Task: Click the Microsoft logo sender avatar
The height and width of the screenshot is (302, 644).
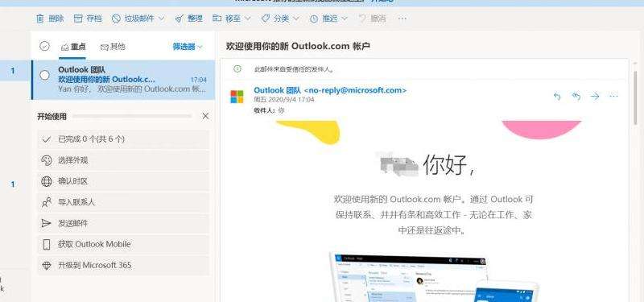Action: click(x=237, y=97)
